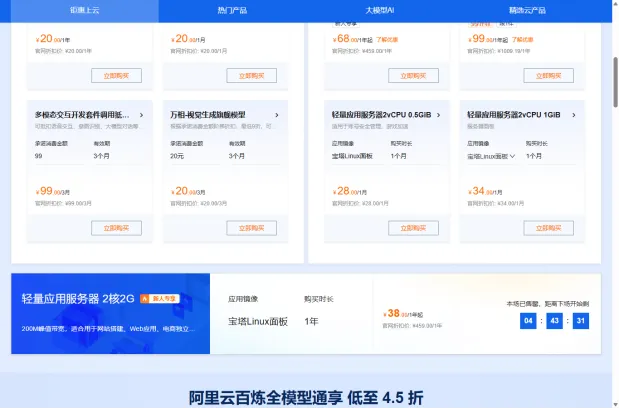Click 立即购买 under the ¥20/1月 card
This screenshot has height=409, width=620.
pos(251,76)
